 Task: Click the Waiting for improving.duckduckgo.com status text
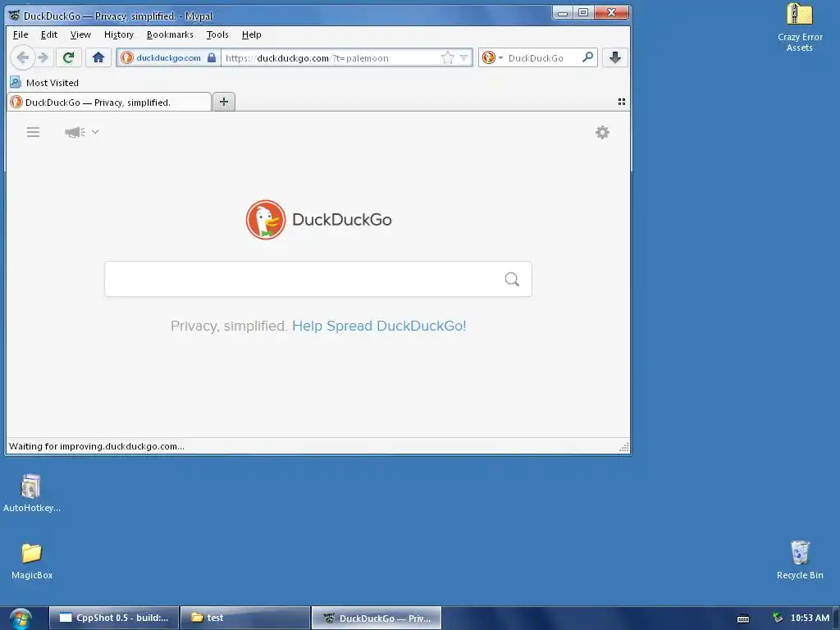click(x=97, y=446)
